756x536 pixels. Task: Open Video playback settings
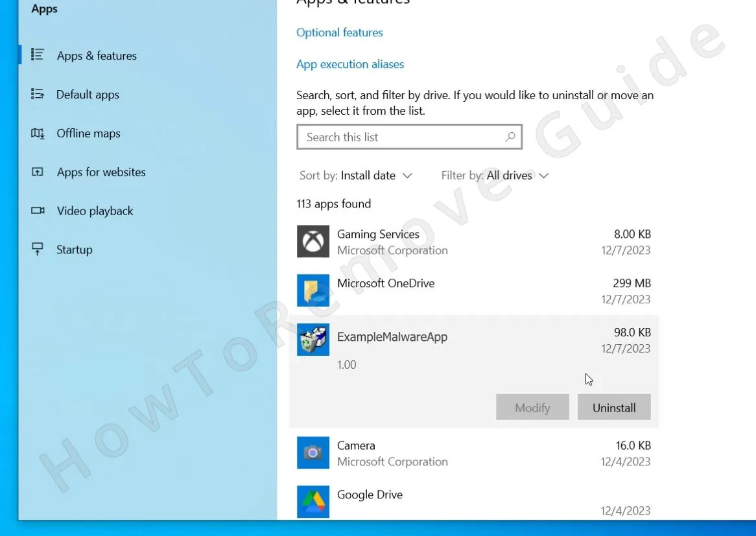[95, 211]
